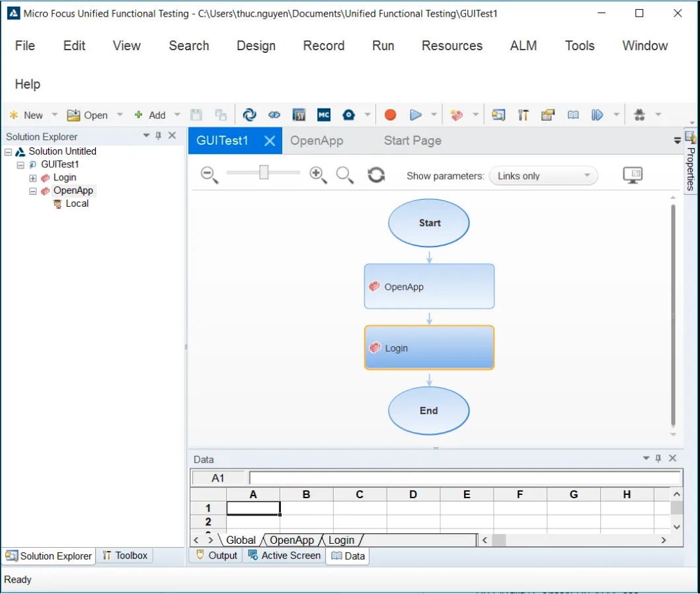Select the End node on canvas
The height and width of the screenshot is (594, 700).
[x=428, y=410]
